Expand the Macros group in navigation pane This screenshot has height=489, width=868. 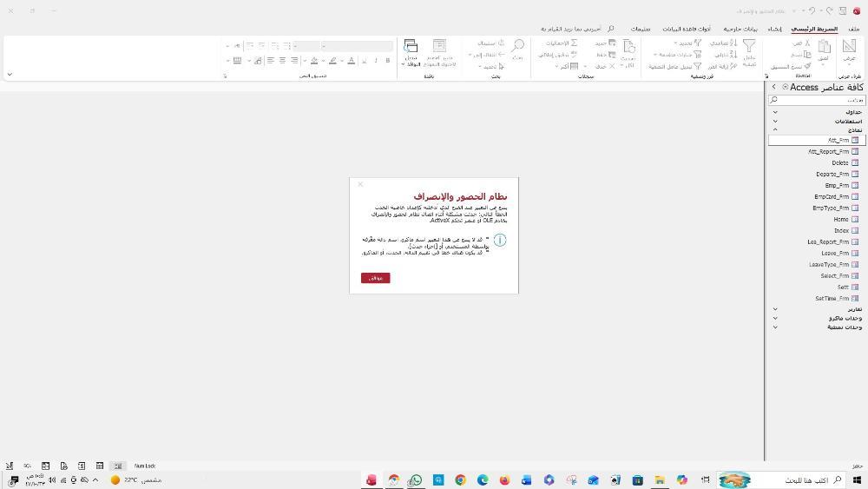point(775,318)
